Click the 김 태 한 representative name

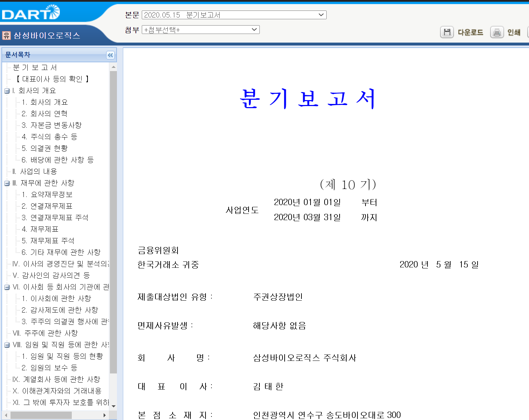268,387
